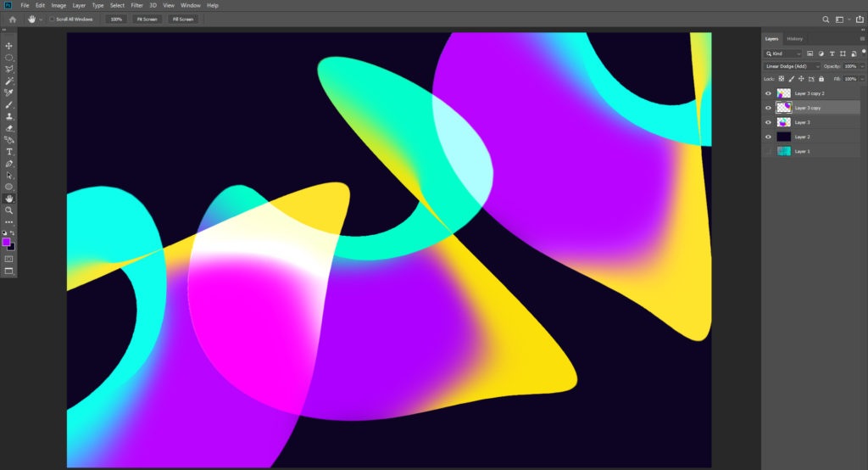
Task: Filter layers by pixel layers icon
Action: coord(810,53)
